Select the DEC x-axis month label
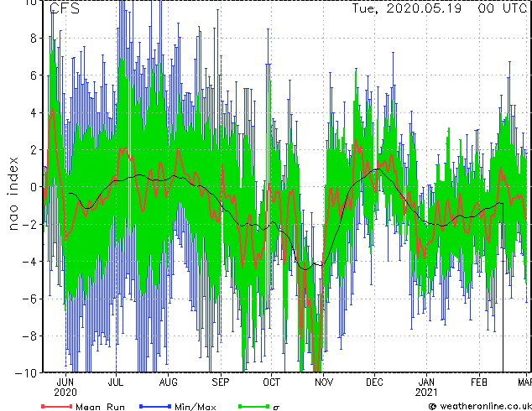The height and width of the screenshot is (411, 532). [374, 382]
